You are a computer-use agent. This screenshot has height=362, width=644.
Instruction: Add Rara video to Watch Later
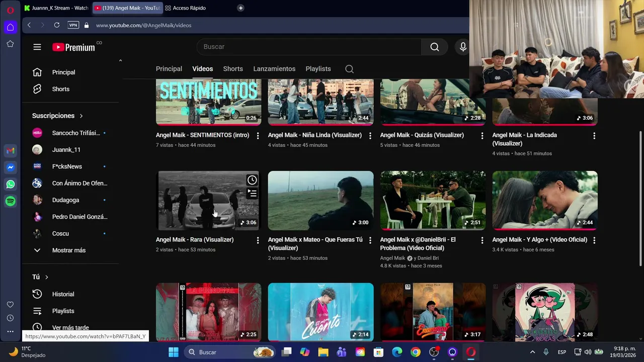click(x=252, y=180)
